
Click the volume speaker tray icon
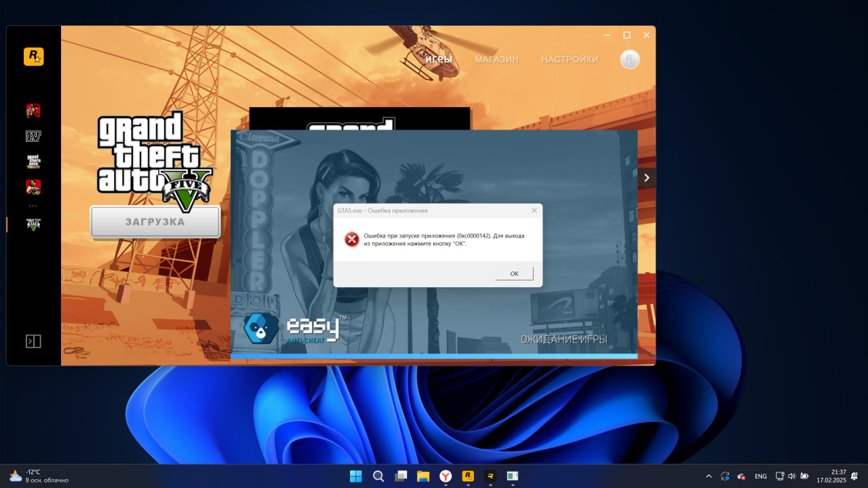[x=791, y=476]
